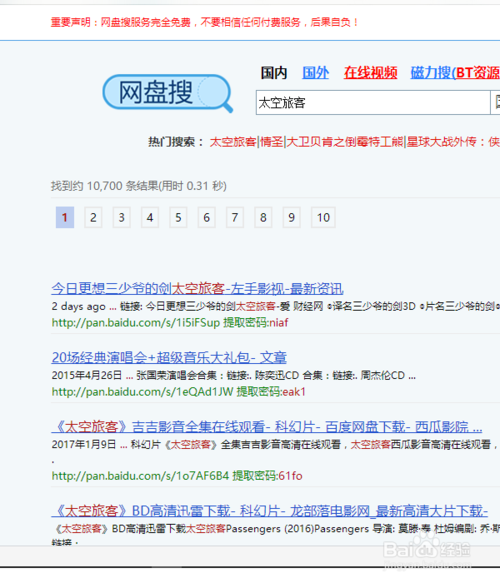
Task: Go to results page 9
Action: click(x=291, y=217)
